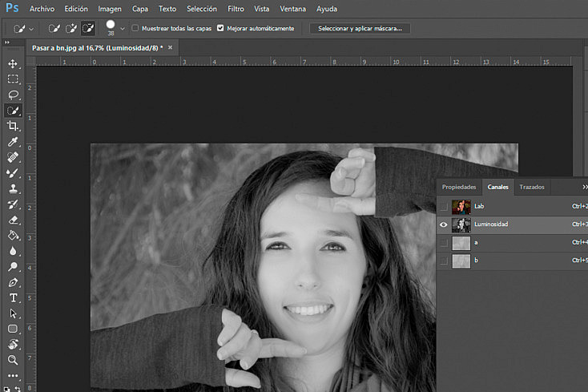The image size is (588, 392).
Task: Open the Texto menu
Action: coord(167,9)
